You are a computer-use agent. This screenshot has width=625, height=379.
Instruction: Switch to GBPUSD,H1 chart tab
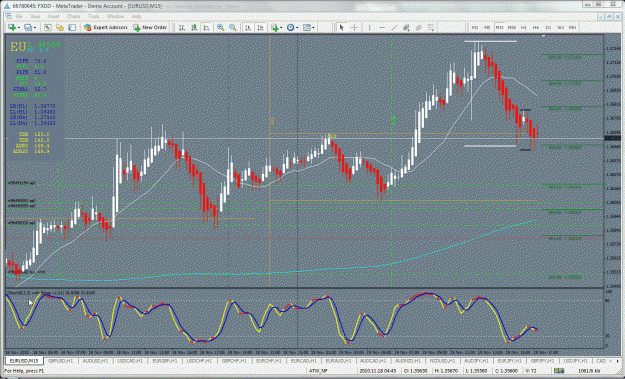[x=61, y=361]
